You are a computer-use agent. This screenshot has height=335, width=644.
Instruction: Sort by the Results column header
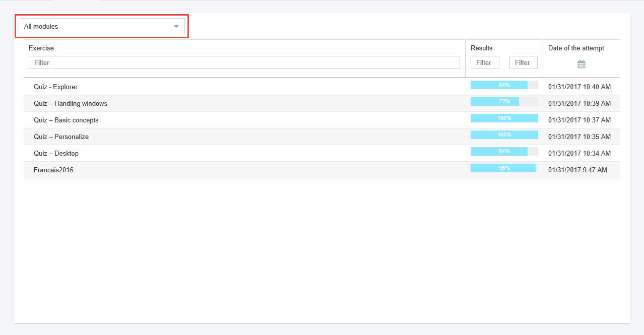click(x=481, y=48)
